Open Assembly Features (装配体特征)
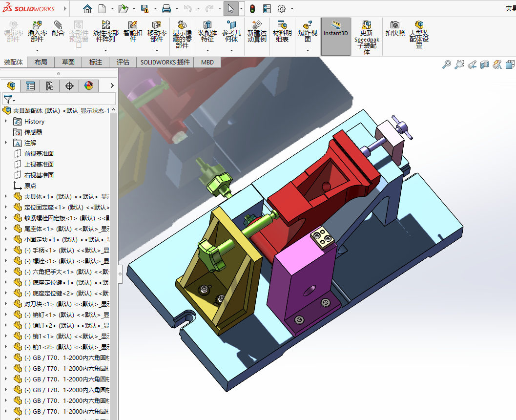This screenshot has height=420, width=516. [207, 32]
